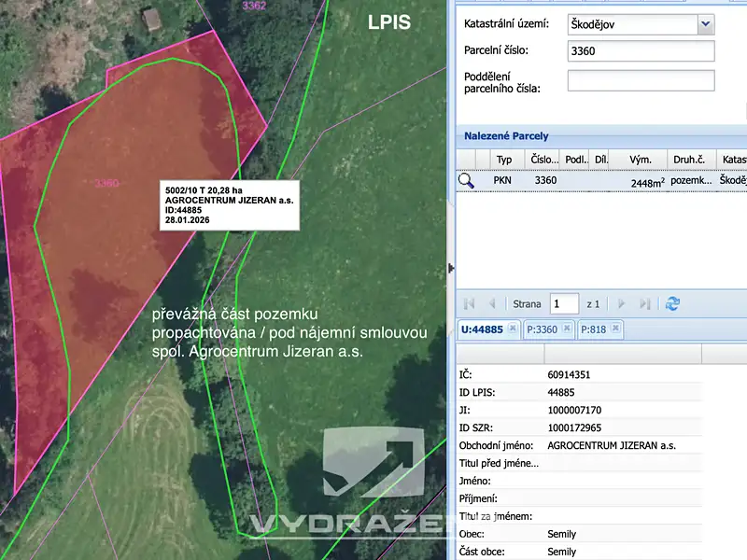The height and width of the screenshot is (560, 747).
Task: Go to the next page icon
Action: pos(621,304)
